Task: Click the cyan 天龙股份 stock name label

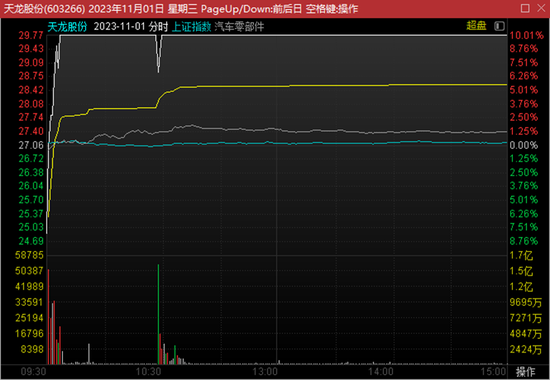Action: (x=67, y=27)
